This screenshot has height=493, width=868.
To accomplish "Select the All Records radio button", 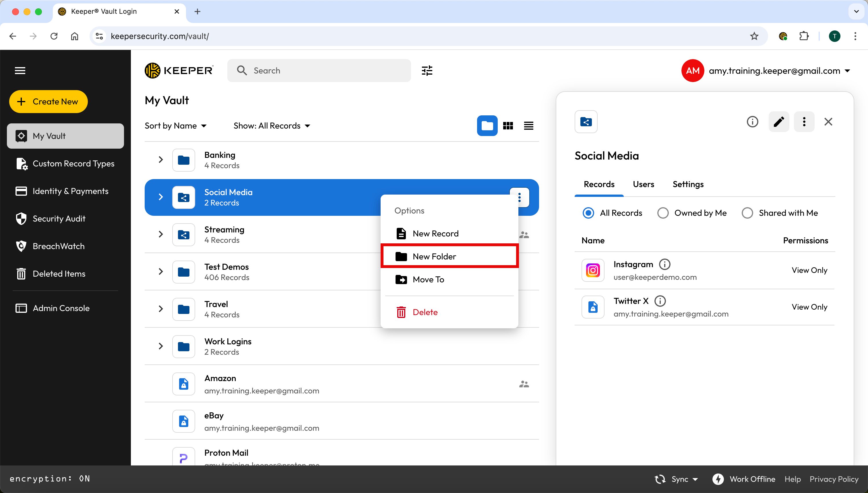I will pos(588,213).
